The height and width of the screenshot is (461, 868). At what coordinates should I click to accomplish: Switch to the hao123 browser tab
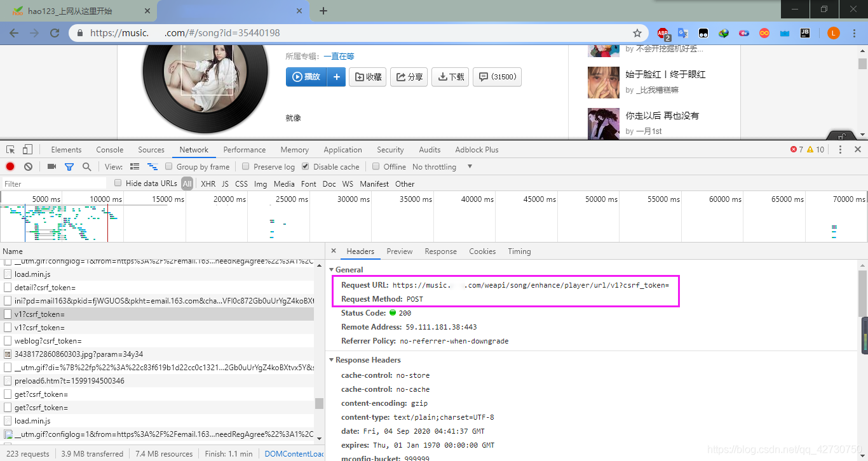[78, 11]
